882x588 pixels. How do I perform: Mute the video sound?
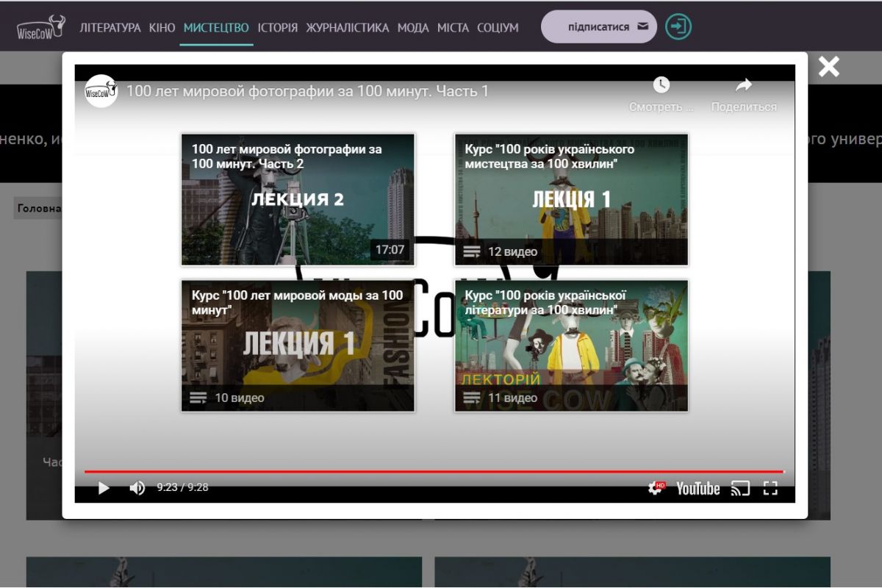[x=137, y=488]
